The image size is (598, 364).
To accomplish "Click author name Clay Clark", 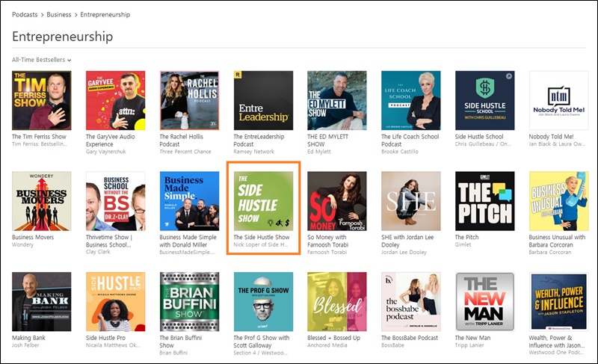I will tap(98, 252).
